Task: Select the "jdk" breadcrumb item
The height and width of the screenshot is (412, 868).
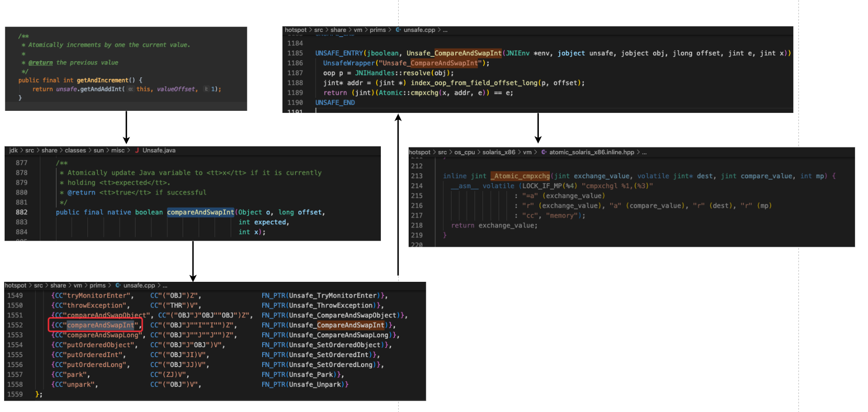Action: click(14, 151)
